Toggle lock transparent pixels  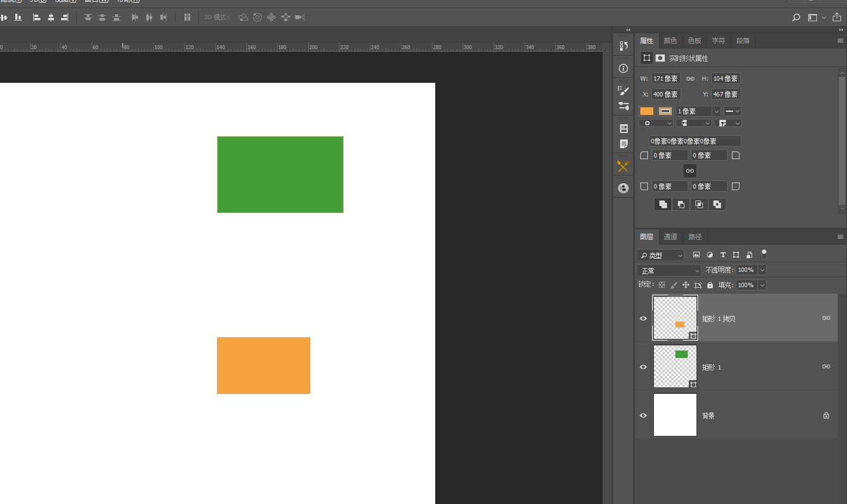[x=662, y=285]
